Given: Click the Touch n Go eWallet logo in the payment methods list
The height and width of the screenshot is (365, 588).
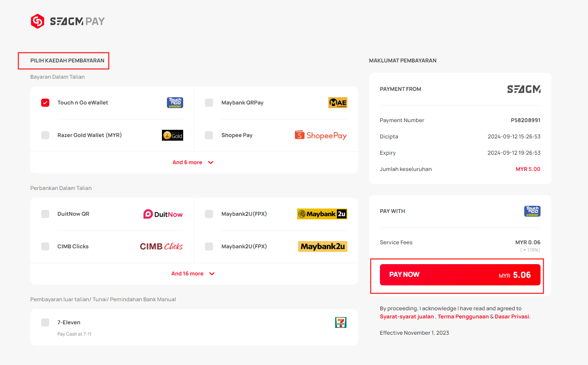Looking at the screenshot, I should [175, 103].
